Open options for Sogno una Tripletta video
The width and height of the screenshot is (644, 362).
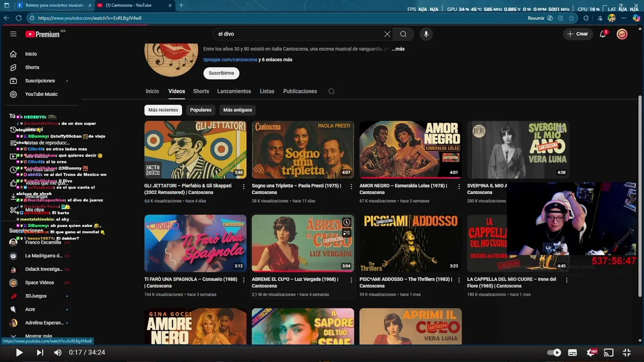tap(351, 187)
